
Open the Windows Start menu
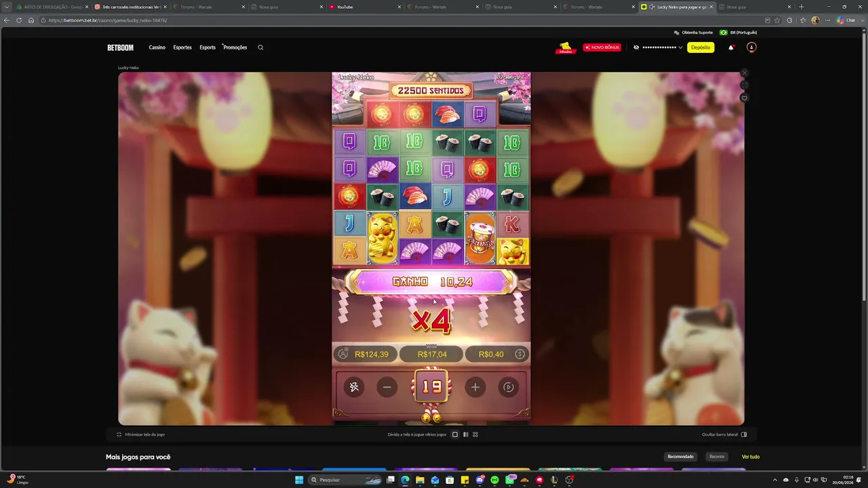coord(299,480)
